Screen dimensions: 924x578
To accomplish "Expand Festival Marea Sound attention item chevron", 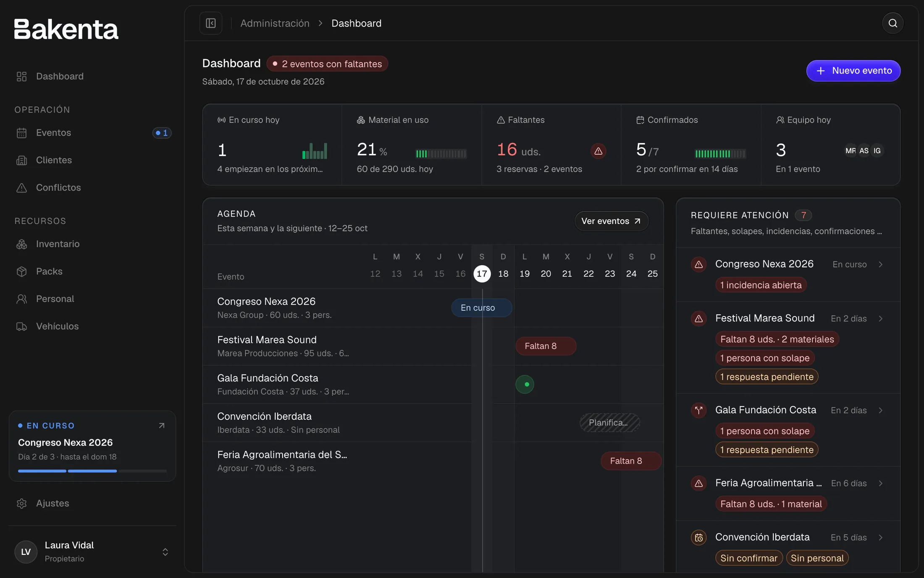I will pos(881,319).
